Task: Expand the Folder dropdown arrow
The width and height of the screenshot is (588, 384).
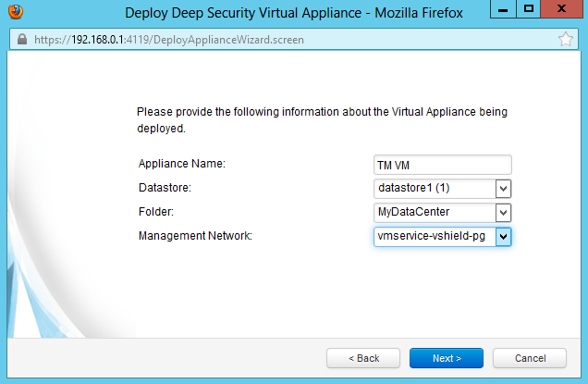Action: pyautogui.click(x=504, y=213)
